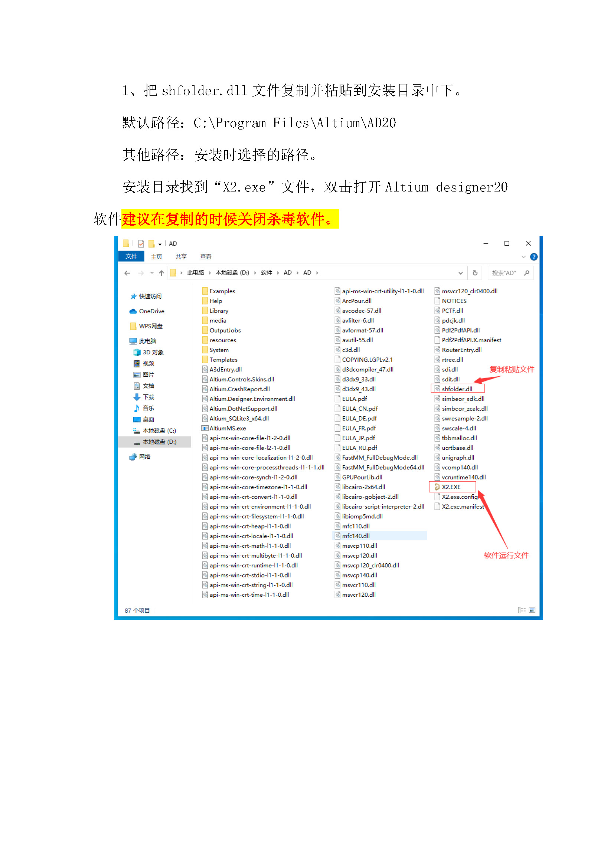Image resolution: width=614 pixels, height=868 pixels.
Task: Open the Help question mark icon
Action: point(534,257)
